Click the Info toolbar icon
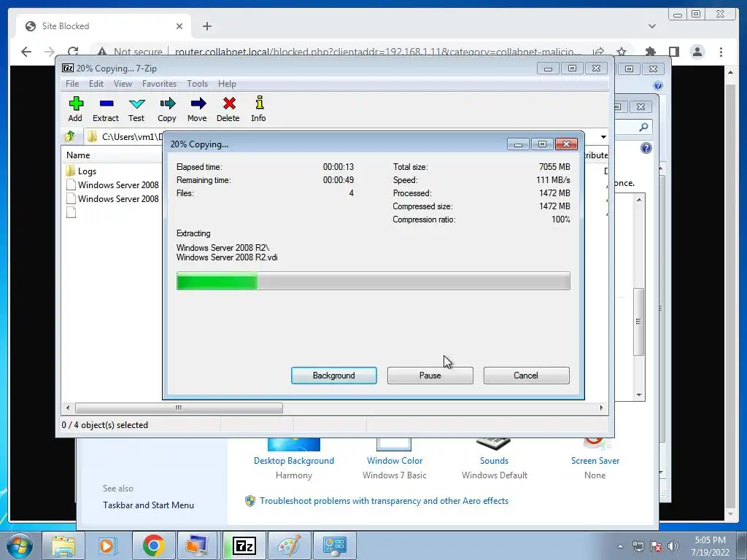The width and height of the screenshot is (747, 560). [259, 109]
